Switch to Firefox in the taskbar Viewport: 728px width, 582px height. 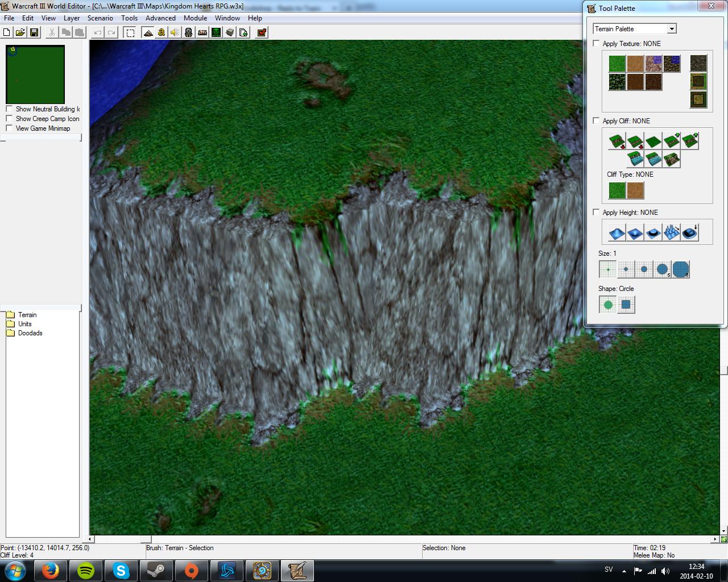coord(51,571)
